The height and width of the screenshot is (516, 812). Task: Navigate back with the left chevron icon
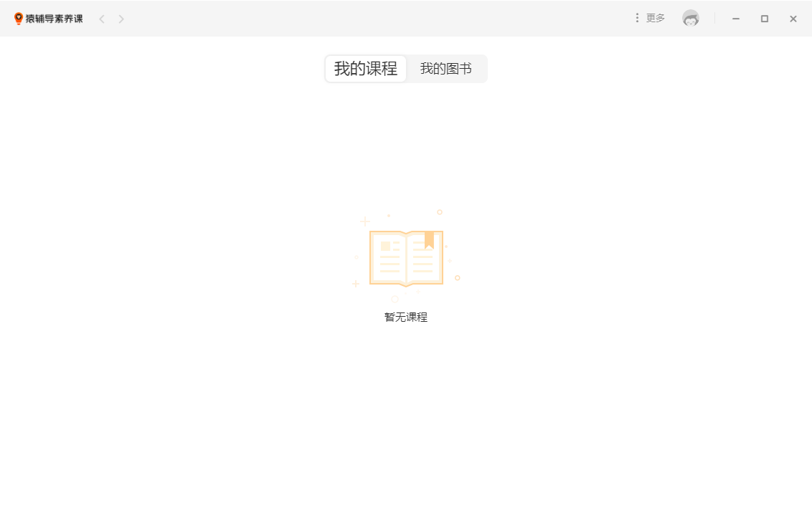101,19
